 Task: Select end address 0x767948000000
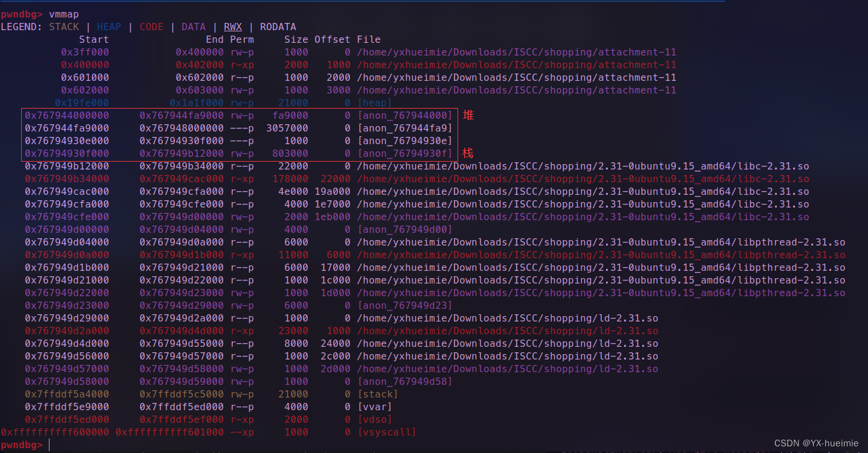[x=182, y=128]
